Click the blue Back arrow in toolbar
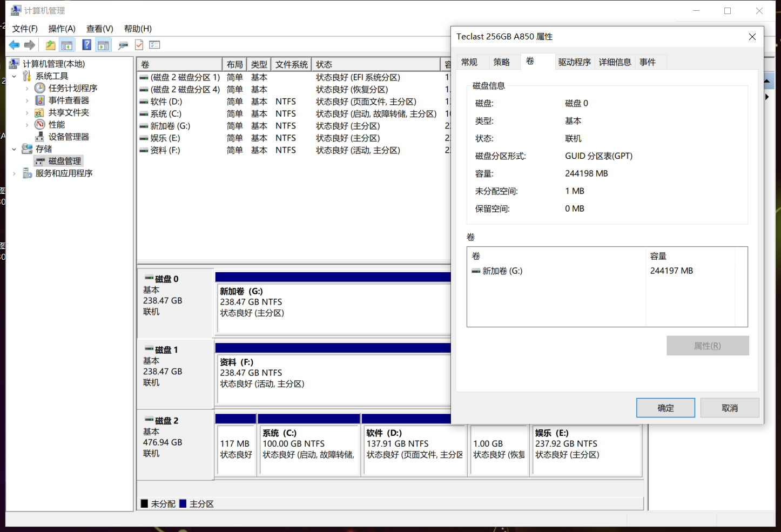The height and width of the screenshot is (532, 781). [14, 45]
